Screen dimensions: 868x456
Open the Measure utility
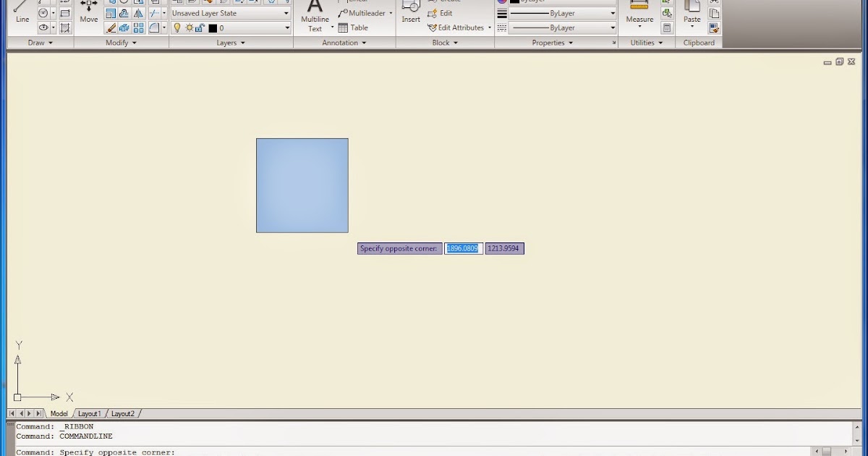click(x=639, y=13)
